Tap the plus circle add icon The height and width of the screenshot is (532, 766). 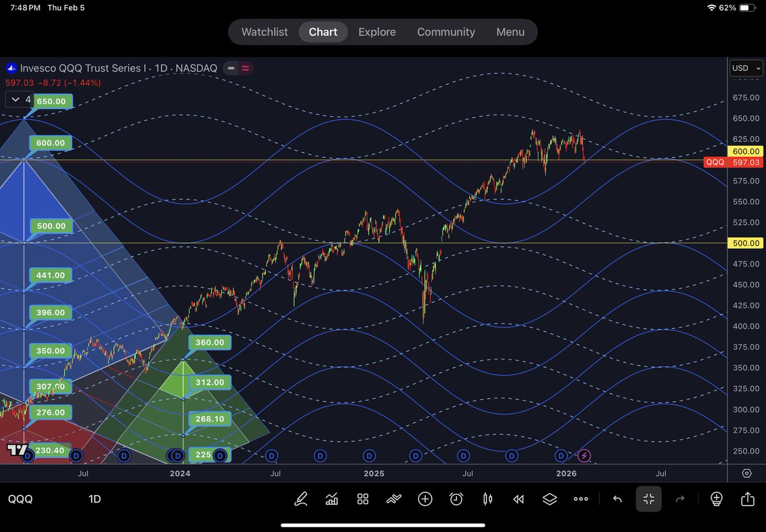[x=425, y=499]
